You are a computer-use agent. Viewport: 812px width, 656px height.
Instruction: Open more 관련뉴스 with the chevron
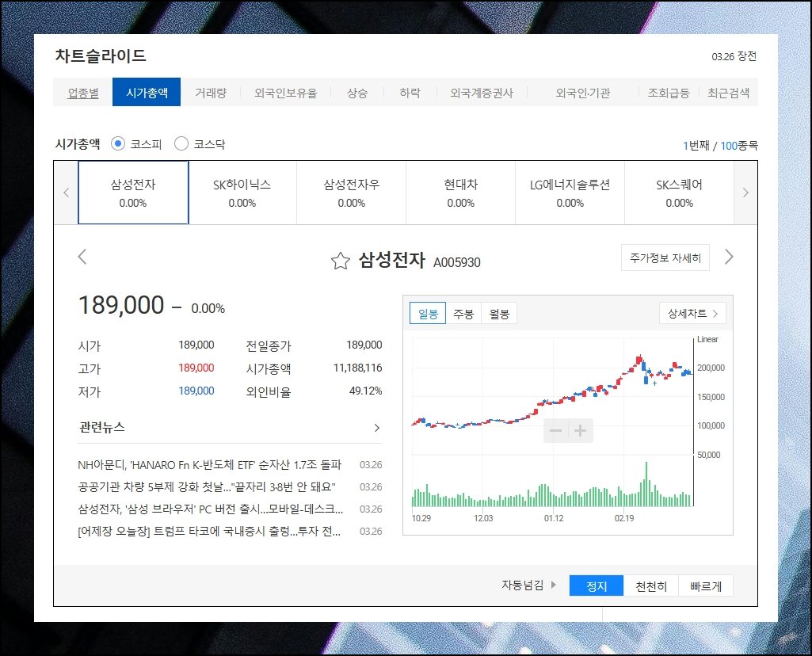pos(377,428)
